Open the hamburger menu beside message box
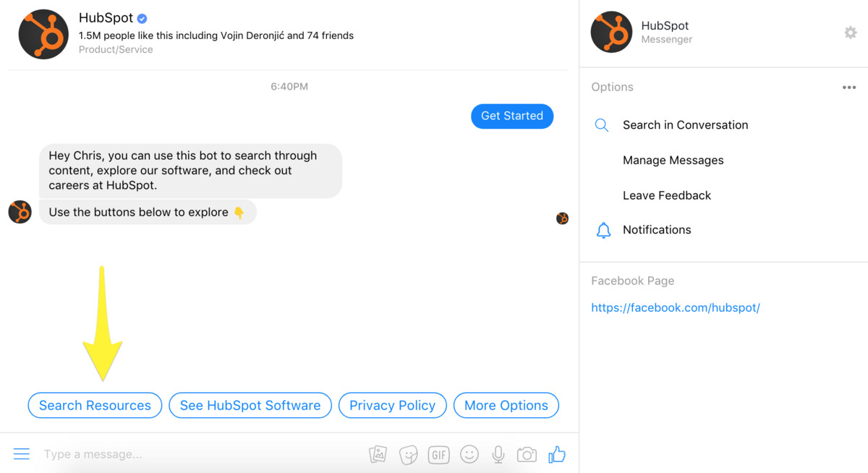The image size is (868, 473). 22,454
